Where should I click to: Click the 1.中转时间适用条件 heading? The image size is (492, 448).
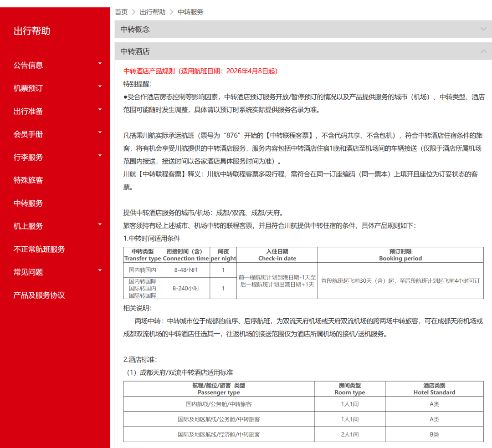(152, 239)
